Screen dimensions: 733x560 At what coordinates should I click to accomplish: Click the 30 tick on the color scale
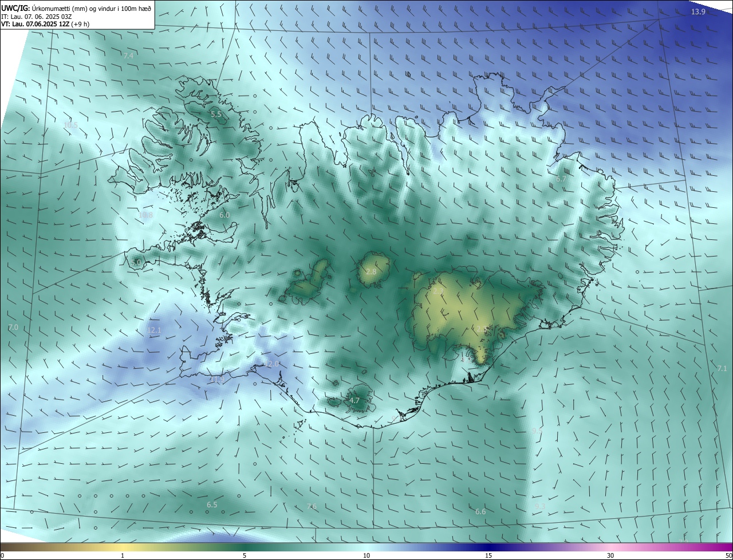point(610,555)
